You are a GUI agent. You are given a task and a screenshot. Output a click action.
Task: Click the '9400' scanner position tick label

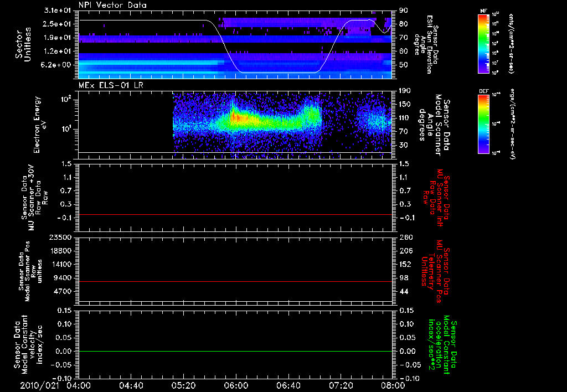point(63,278)
